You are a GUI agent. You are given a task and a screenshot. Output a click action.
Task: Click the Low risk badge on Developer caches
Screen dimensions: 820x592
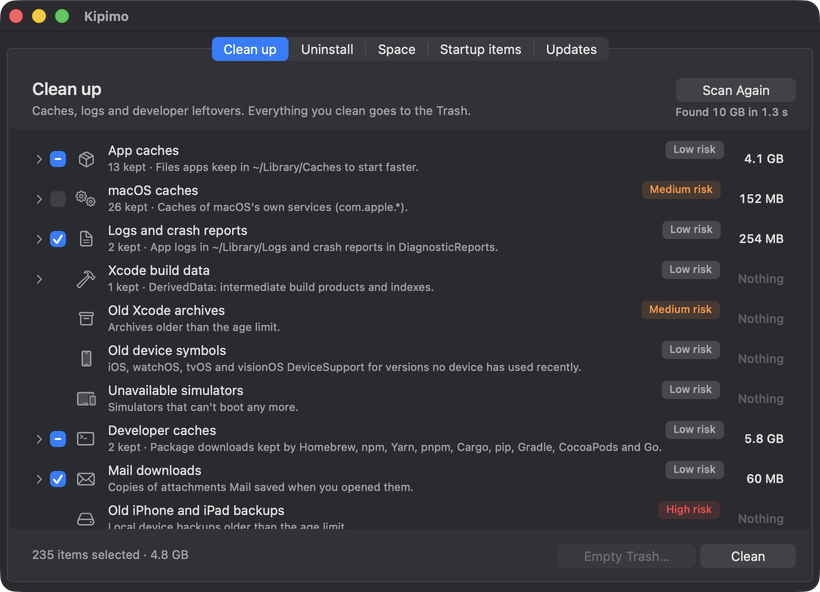[x=694, y=429]
